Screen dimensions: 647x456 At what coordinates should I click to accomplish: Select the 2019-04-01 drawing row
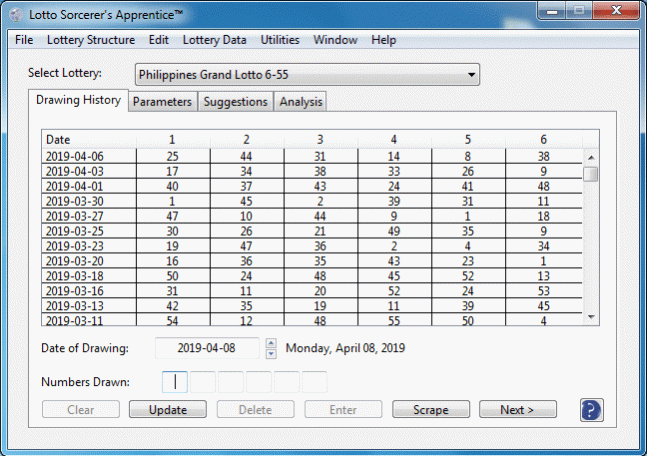click(312, 186)
